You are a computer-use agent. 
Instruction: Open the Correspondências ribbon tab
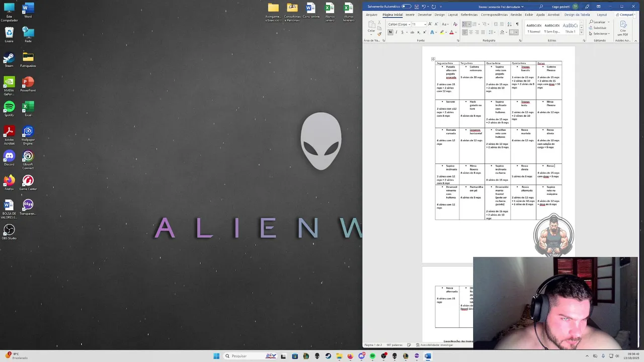(494, 15)
